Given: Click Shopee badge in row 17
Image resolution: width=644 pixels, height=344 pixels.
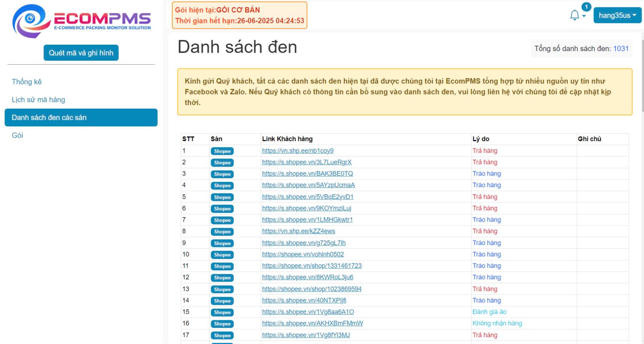Looking at the screenshot, I should pyautogui.click(x=222, y=336).
